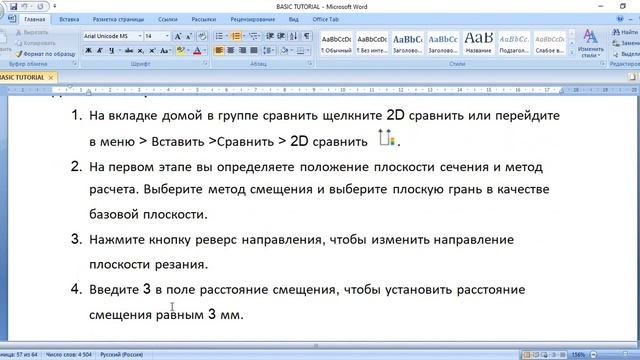Screen dimensions: 640x360
Task: Apply paragraph shading color
Action: [x=284, y=51]
